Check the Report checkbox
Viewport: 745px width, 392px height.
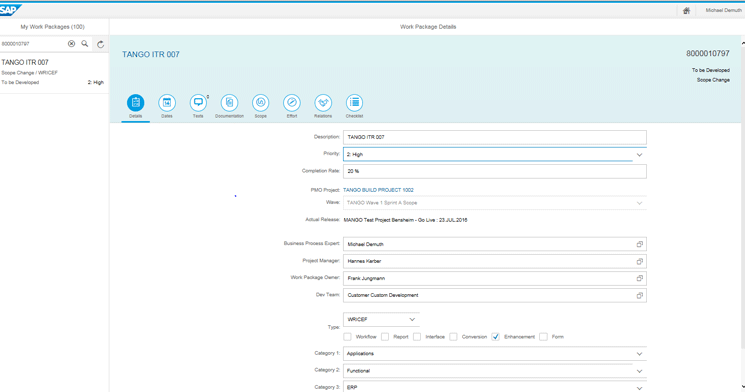385,337
